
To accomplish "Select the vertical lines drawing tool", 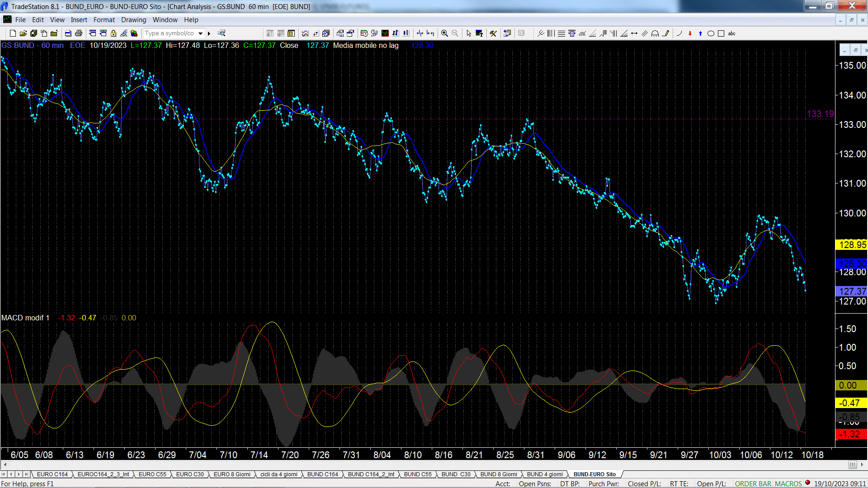I will click(x=551, y=33).
